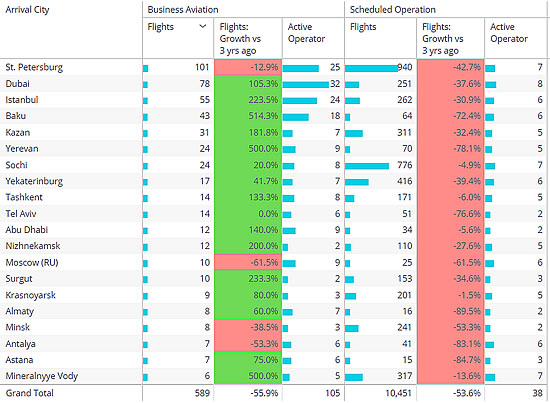550x403 pixels.
Task: Click the Business Aviation Active Operator header
Action: 306,33
